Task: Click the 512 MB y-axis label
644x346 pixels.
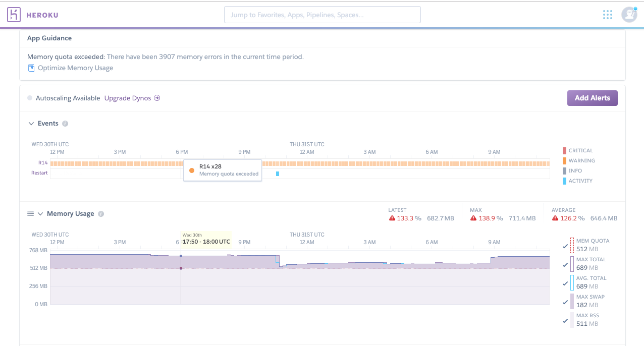Action: (38, 268)
